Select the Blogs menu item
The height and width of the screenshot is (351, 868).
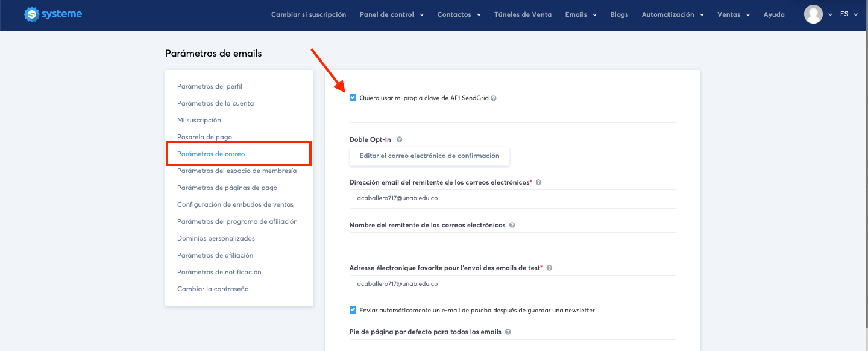tap(619, 14)
